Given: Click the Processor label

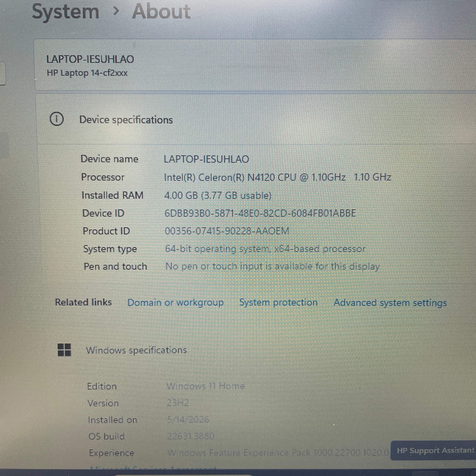Looking at the screenshot, I should point(103,177).
